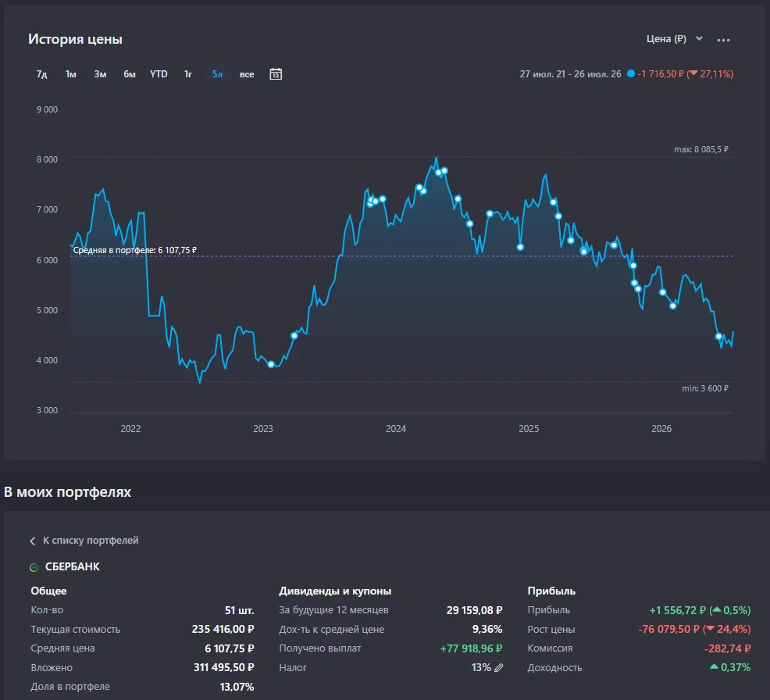Open the three-dots chart options menu
770x700 pixels.
coord(723,40)
